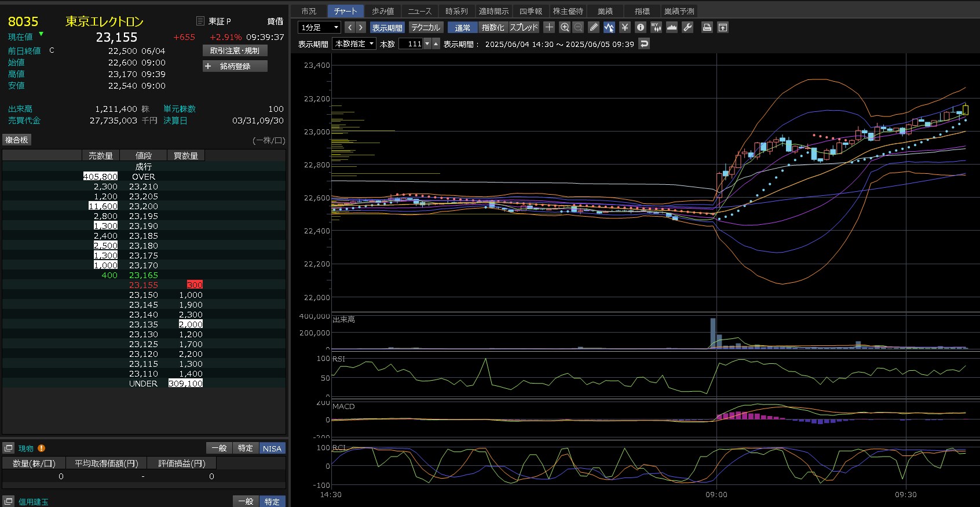Switch to the チャート tab
The height and width of the screenshot is (507, 980).
[x=345, y=11]
